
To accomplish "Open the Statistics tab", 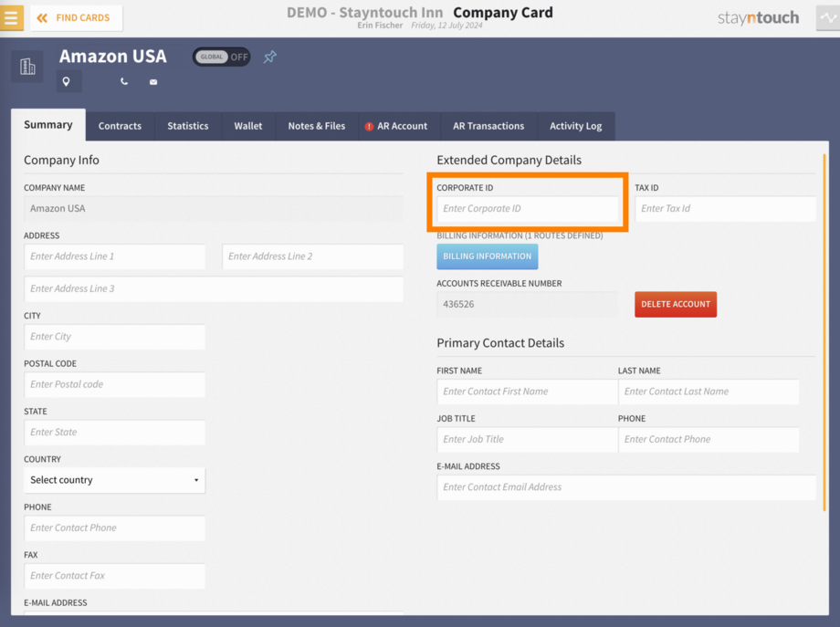I will click(x=188, y=126).
